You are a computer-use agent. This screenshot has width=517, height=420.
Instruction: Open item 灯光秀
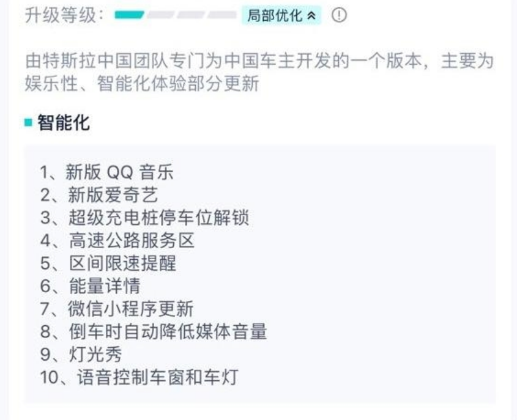click(x=81, y=354)
